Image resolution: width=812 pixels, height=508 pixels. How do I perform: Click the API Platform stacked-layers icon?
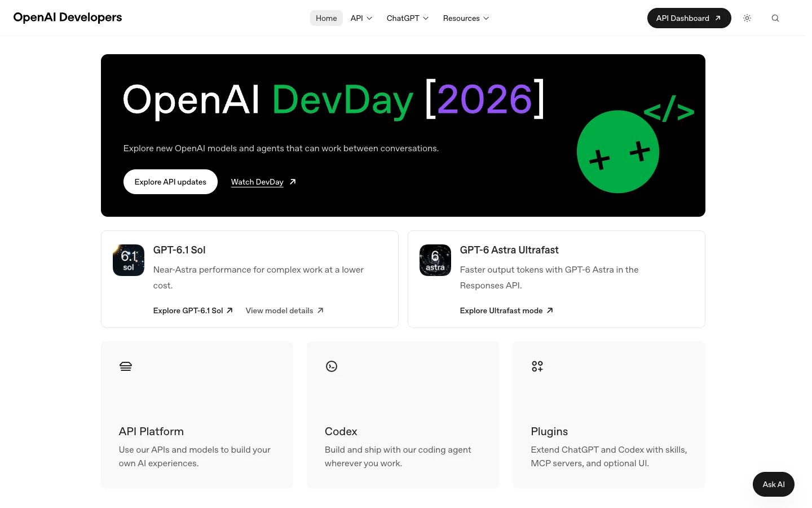126,366
